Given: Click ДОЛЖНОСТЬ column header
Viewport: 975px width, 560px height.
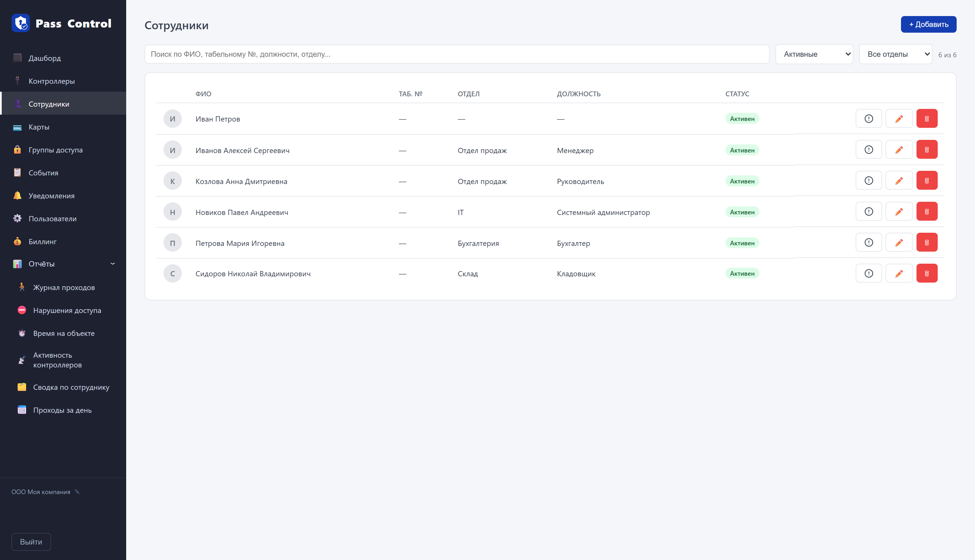Looking at the screenshot, I should pos(578,94).
